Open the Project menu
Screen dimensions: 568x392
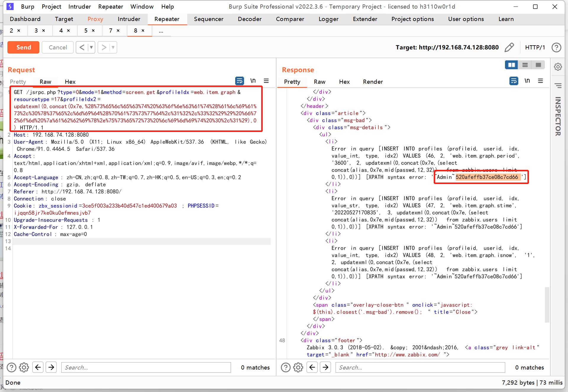pos(51,7)
